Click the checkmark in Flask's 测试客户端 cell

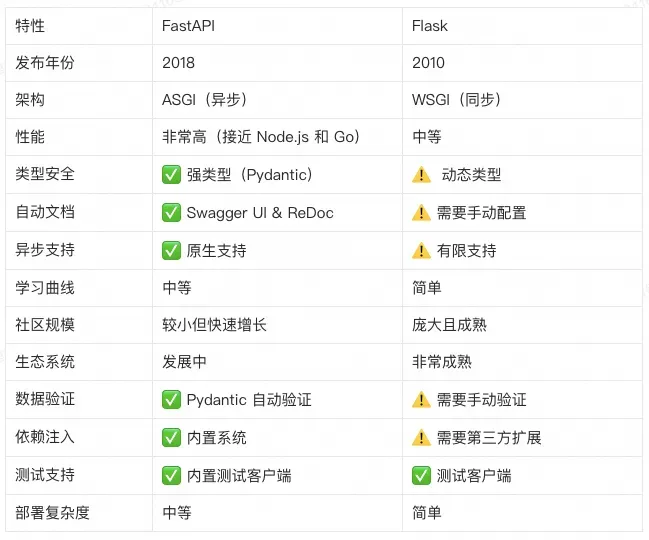click(x=421, y=475)
